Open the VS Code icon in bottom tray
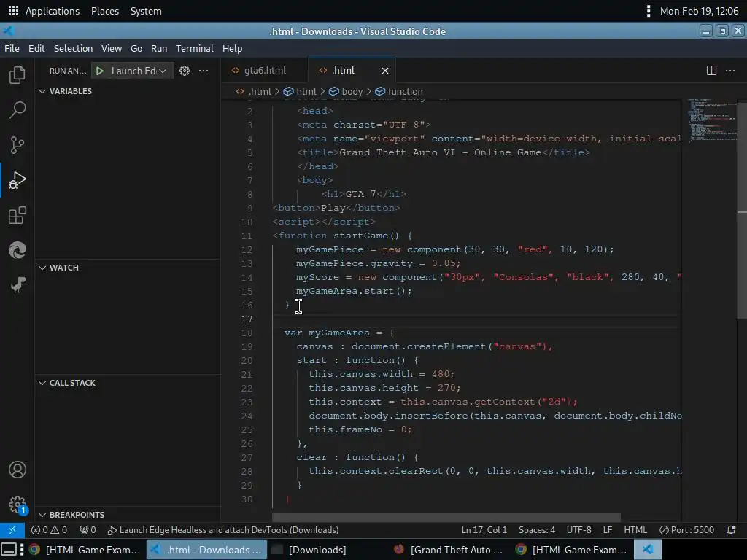 tap(648, 550)
